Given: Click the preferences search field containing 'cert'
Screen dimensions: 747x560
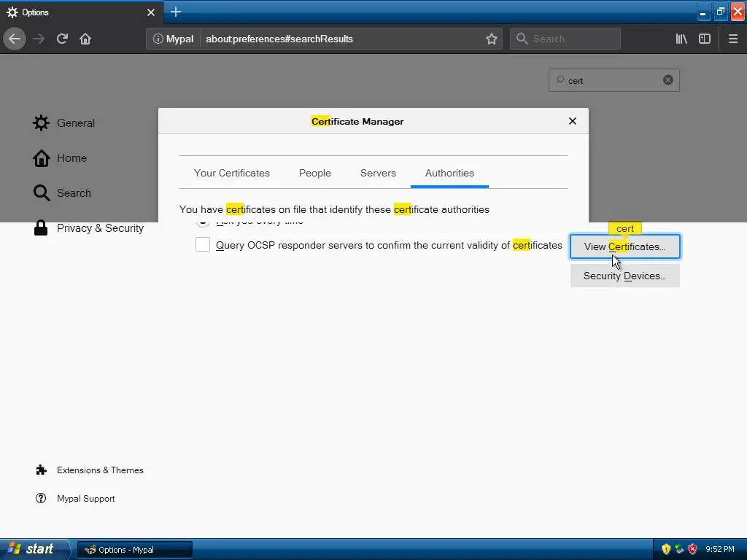Looking at the screenshot, I should [614, 80].
